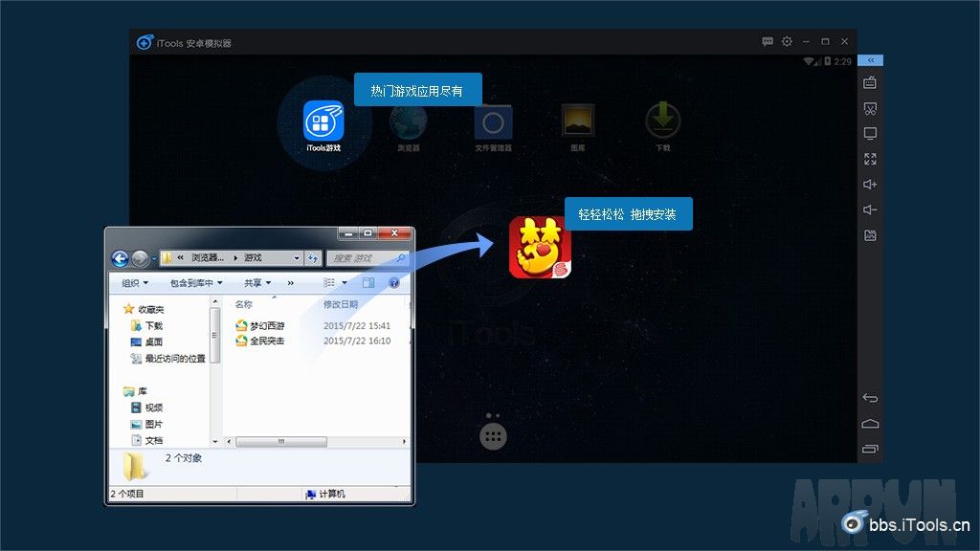The image size is (980, 551).
Task: Click the 2:29 clock in Android status bar
Action: point(842,61)
